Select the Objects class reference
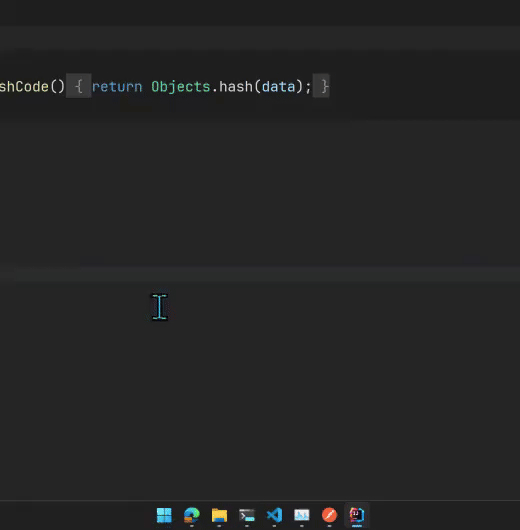Screen dimensions: 520x530 pyautogui.click(x=181, y=87)
